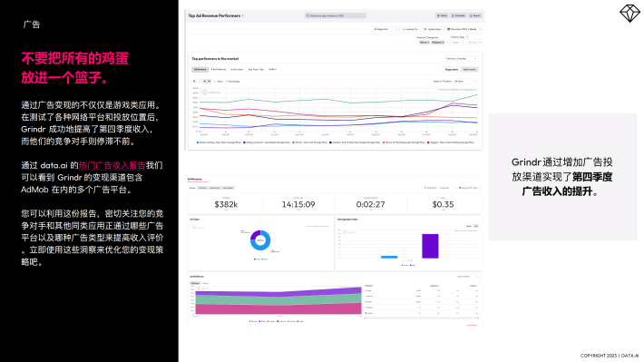The width and height of the screenshot is (644, 362).
Task: Select the Overview tab in Ad Revenue panel
Action: (x=192, y=188)
